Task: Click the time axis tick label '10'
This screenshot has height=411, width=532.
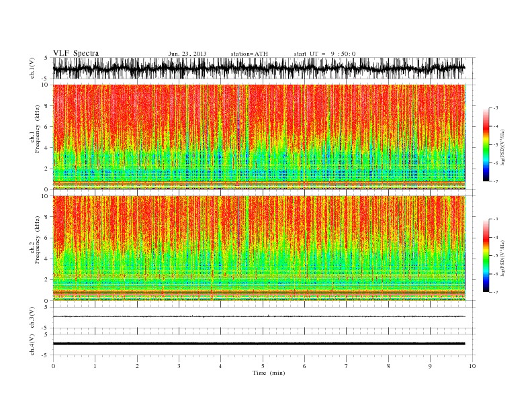Action: [472, 366]
